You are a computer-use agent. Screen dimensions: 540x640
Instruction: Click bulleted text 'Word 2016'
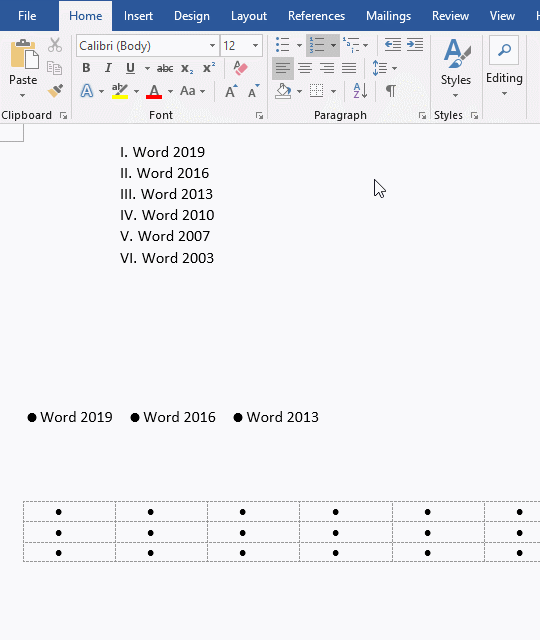[180, 417]
